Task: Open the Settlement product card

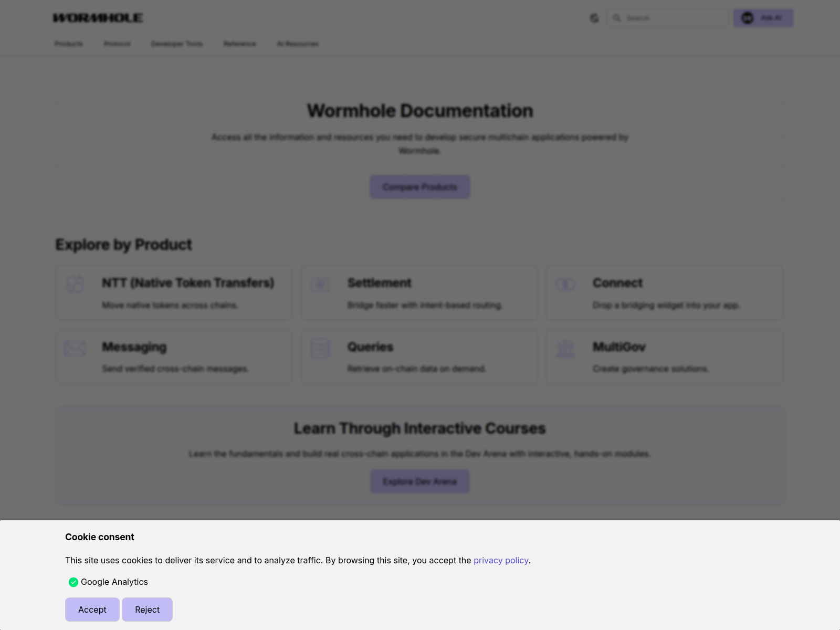Action: pyautogui.click(x=419, y=293)
